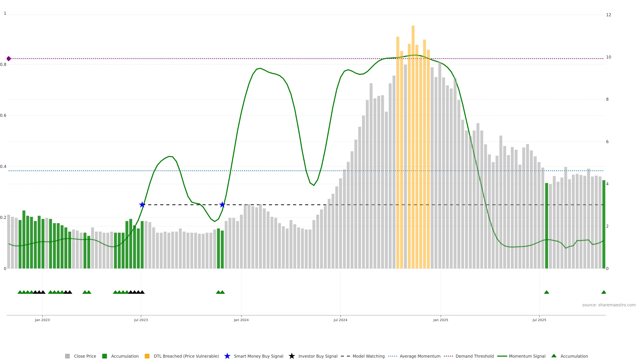
Task: Click the source: sharemaestro.com text
Action: [609, 305]
